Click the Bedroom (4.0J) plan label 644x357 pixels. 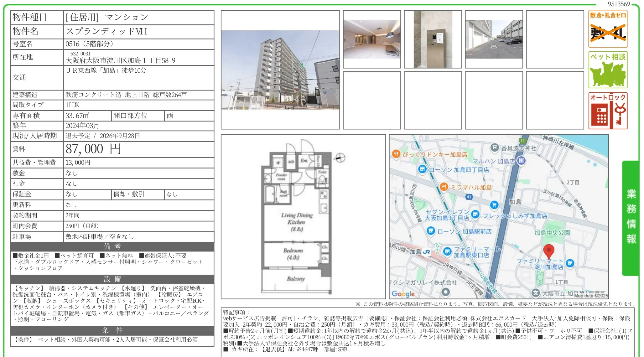point(293,254)
